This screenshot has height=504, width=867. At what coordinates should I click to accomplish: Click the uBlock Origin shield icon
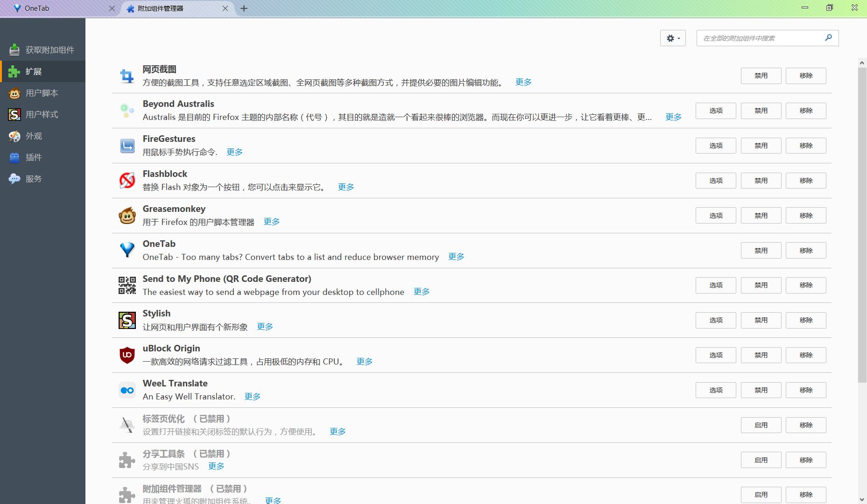(x=127, y=355)
